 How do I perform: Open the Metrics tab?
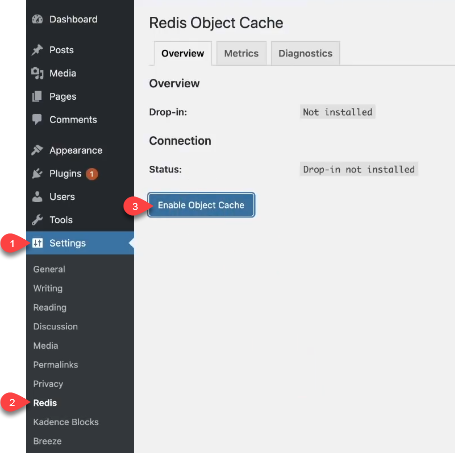pos(241,53)
